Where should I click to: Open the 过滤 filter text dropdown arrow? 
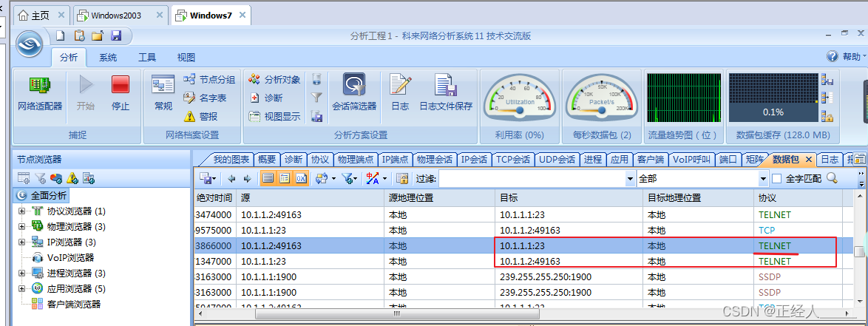tap(630, 179)
